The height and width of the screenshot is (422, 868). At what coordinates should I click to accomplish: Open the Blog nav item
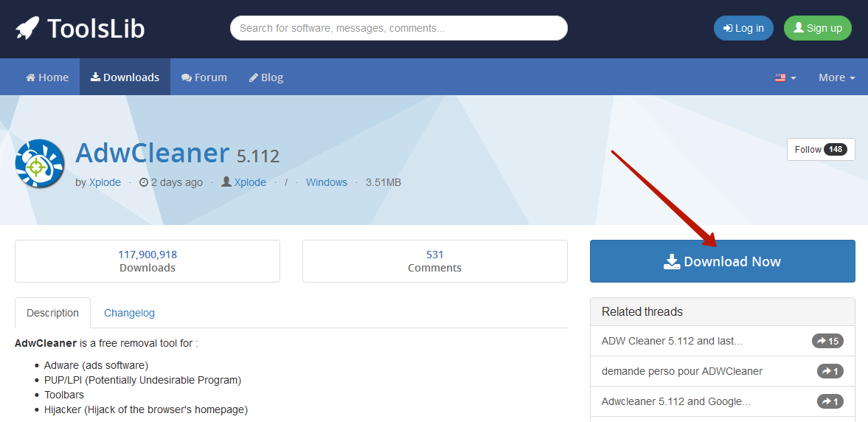click(266, 77)
